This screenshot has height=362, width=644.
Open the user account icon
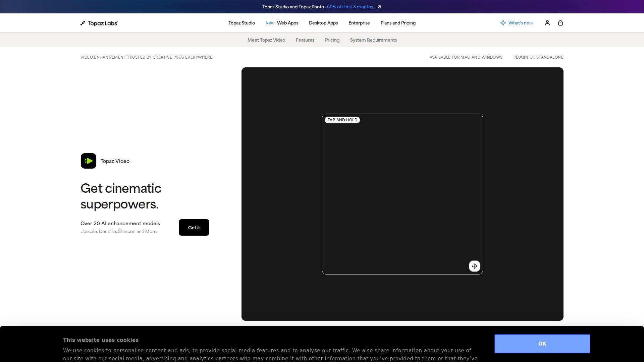pyautogui.click(x=547, y=23)
